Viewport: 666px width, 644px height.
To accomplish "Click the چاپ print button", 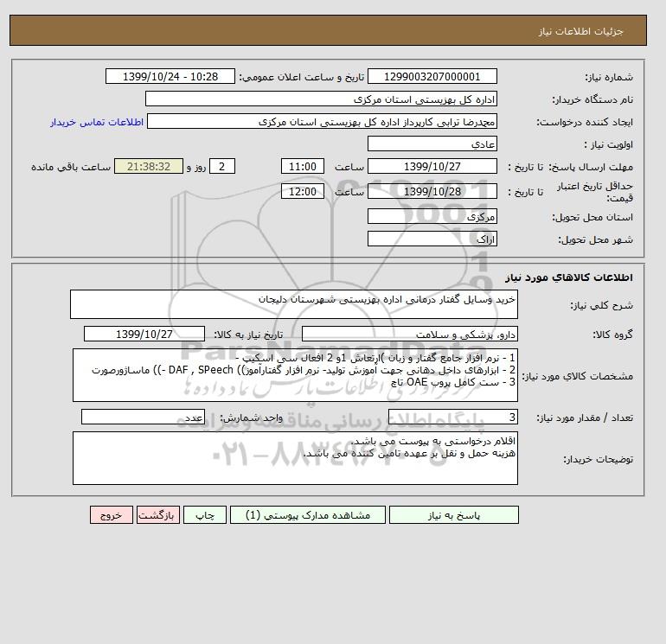I will [205, 515].
